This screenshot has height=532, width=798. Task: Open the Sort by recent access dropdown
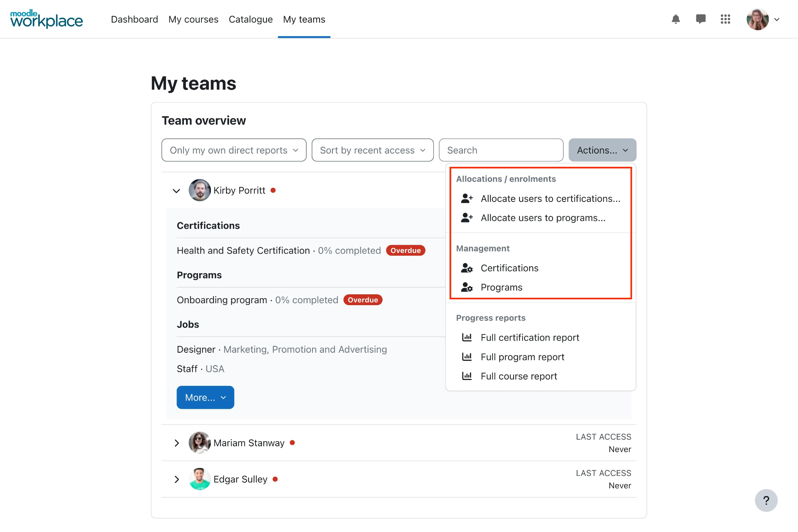click(372, 150)
